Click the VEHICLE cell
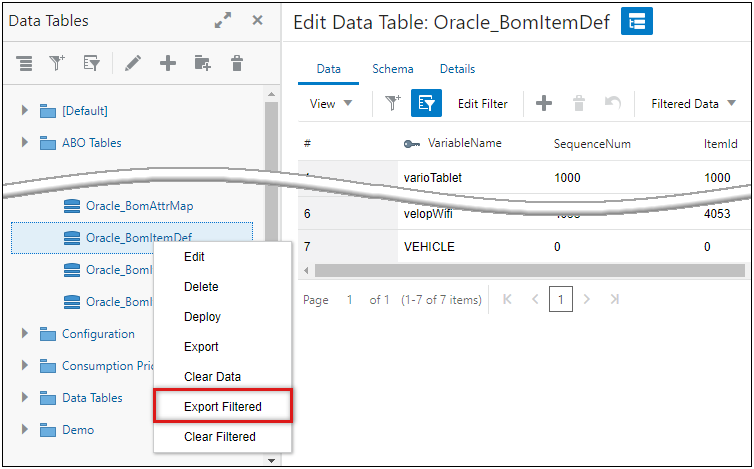754x469 pixels. (429, 246)
